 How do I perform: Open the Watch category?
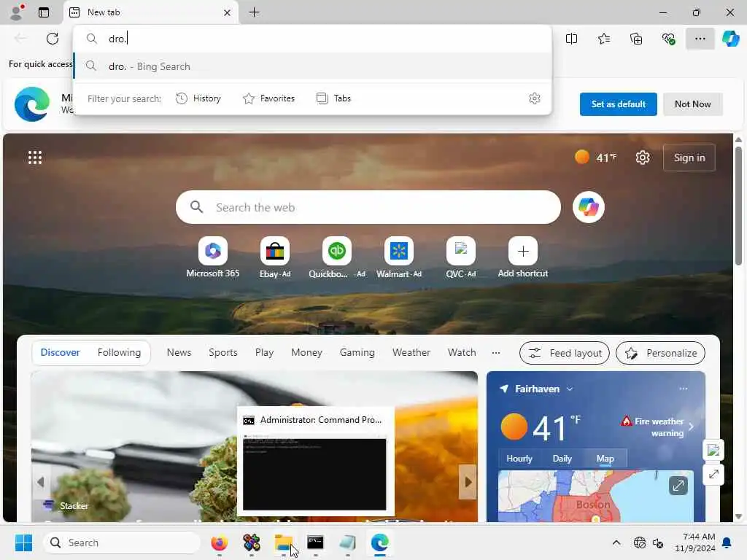462,352
